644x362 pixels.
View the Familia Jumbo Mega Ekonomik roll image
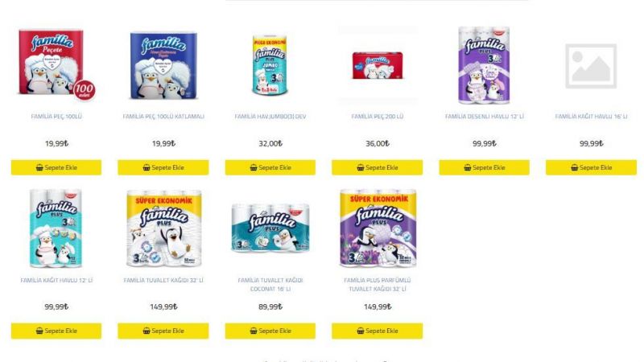pos(270,66)
